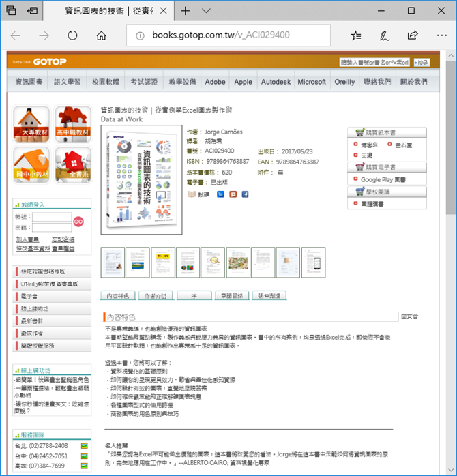The width and height of the screenshot is (457, 476).
Task: Open the Apple menu item
Action: [x=244, y=82]
